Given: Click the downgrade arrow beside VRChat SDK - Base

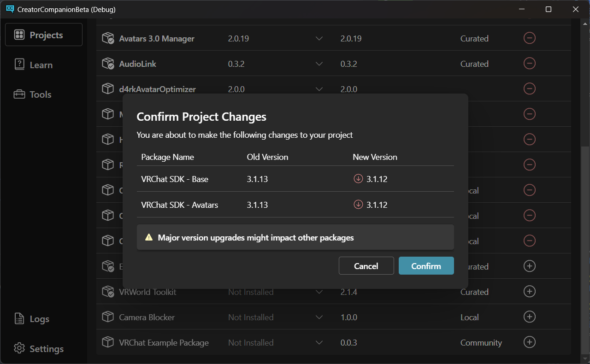Looking at the screenshot, I should pyautogui.click(x=358, y=179).
